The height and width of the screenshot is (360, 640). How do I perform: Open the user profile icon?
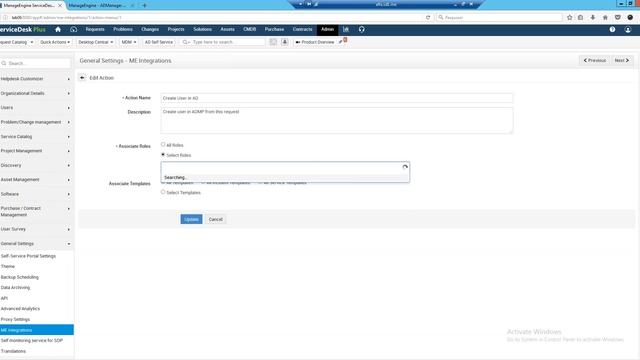(628, 29)
